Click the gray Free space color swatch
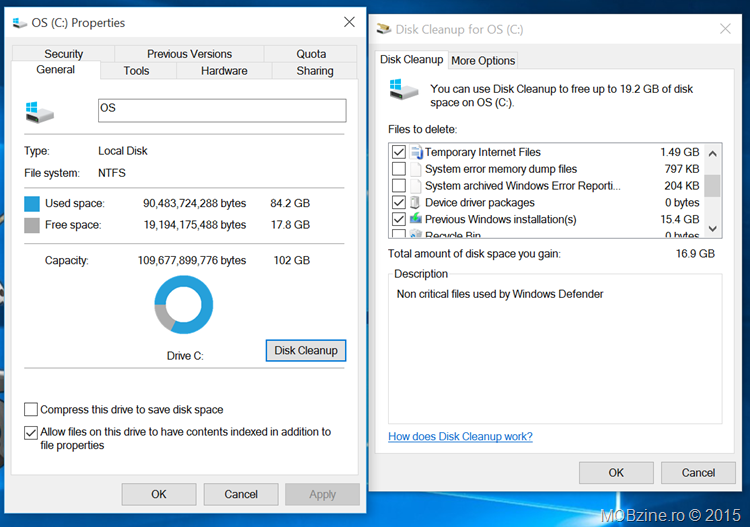Viewport: 750px width, 527px height. pyautogui.click(x=32, y=225)
